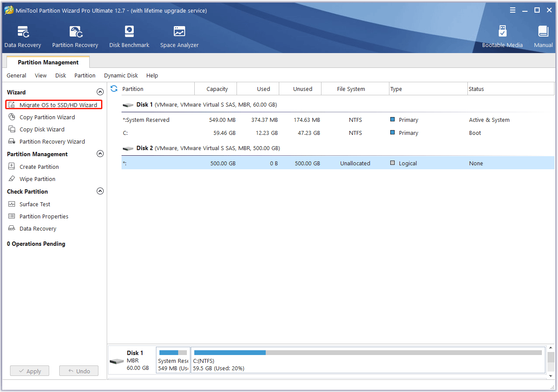This screenshot has height=392, width=558.
Task: Collapse the Wizard section
Action: 100,92
